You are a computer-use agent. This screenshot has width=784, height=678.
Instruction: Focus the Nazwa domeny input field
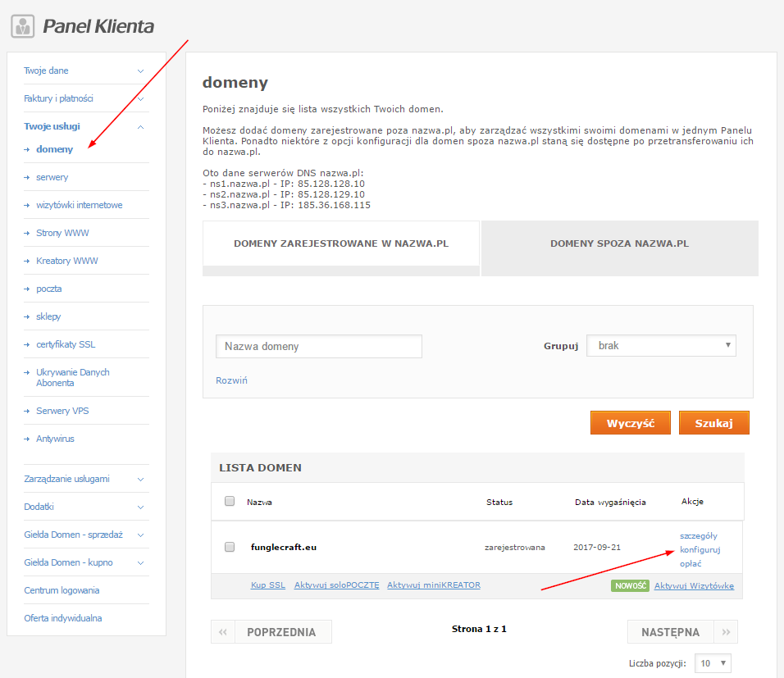pyautogui.click(x=318, y=347)
